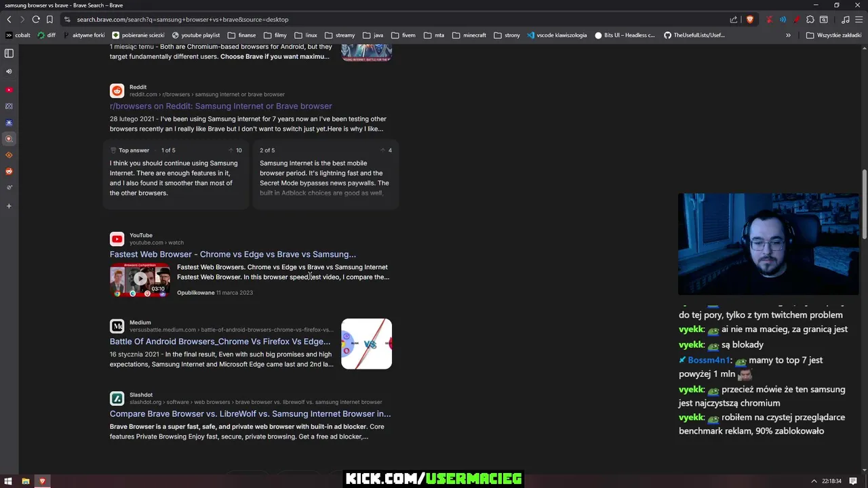Open the aktywne forki bookmark
Image resolution: width=868 pixels, height=488 pixels.
pos(84,35)
